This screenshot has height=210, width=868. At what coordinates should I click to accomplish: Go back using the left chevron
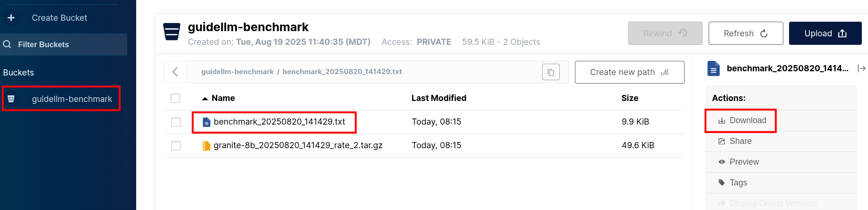pos(175,72)
